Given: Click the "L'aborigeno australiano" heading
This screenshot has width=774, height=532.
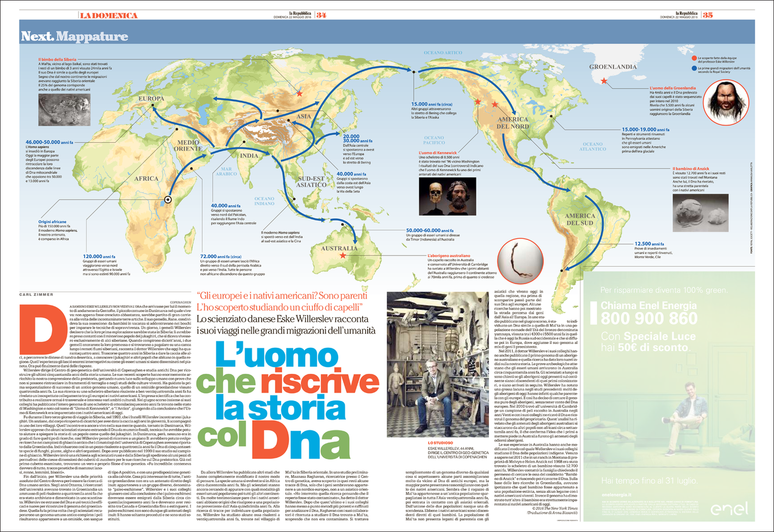Looking at the screenshot, I should pyautogui.click(x=448, y=255).
